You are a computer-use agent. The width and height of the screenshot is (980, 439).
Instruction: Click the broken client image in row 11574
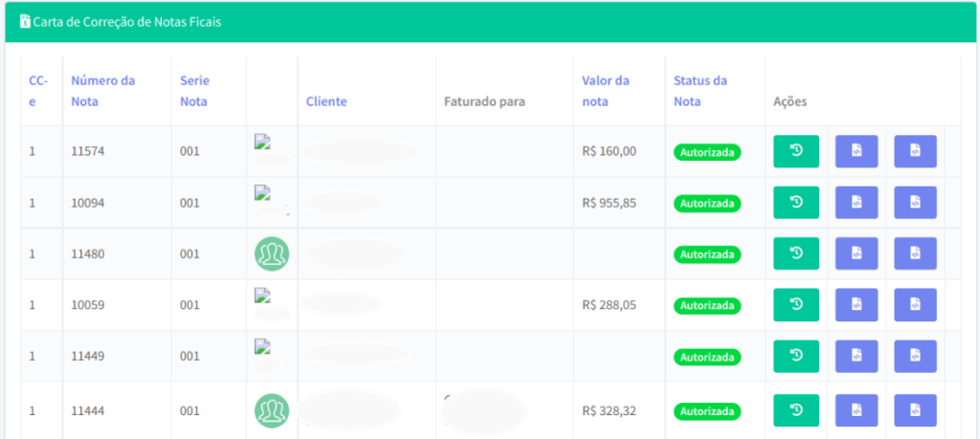click(x=262, y=142)
